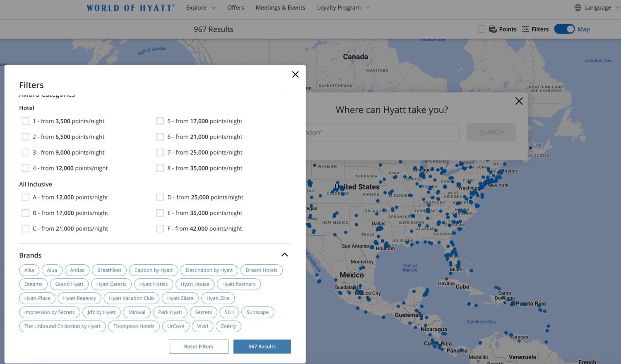Collapse the Brands section chevron
Screen dimensions: 621x364
coord(284,254)
